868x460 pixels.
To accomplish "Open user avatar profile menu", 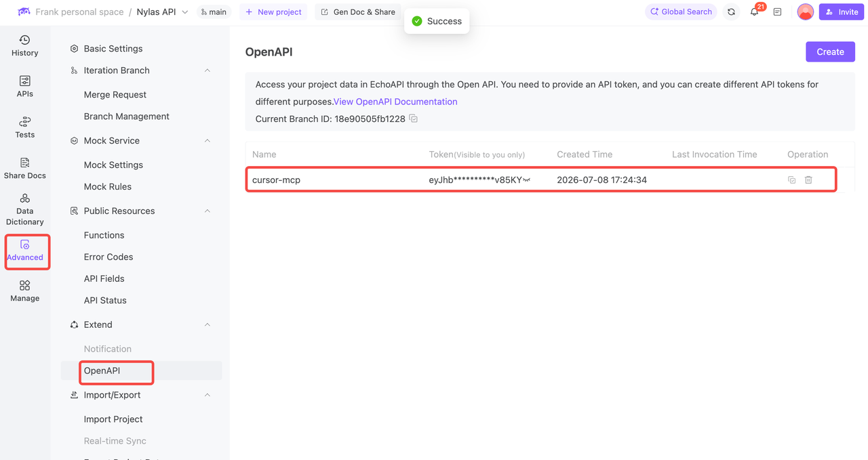I will 805,12.
